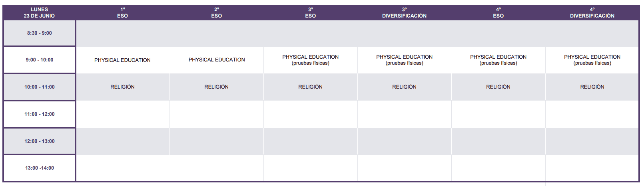Select the 4º DIVERSIFICACIÓN column header
The image size is (644, 186).
592,13
